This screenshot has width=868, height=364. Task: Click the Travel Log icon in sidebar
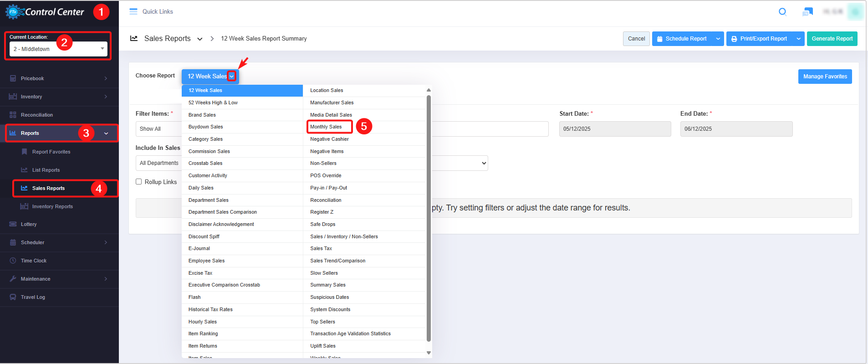click(13, 297)
